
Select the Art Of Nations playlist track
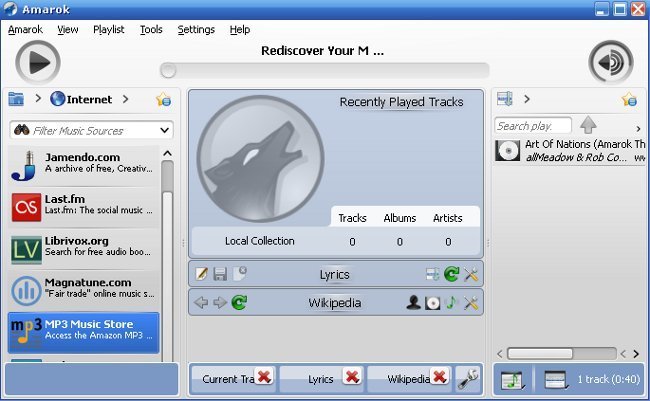coord(569,151)
